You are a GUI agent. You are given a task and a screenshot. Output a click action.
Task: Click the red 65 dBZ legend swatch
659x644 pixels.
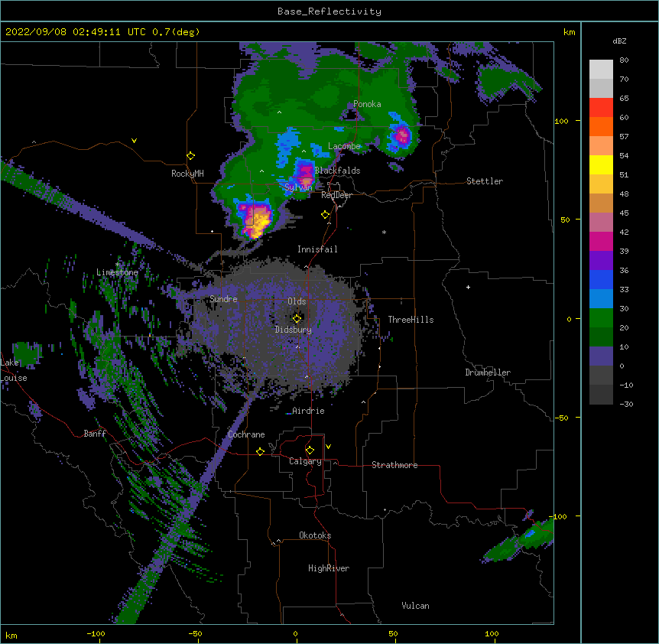coord(601,108)
